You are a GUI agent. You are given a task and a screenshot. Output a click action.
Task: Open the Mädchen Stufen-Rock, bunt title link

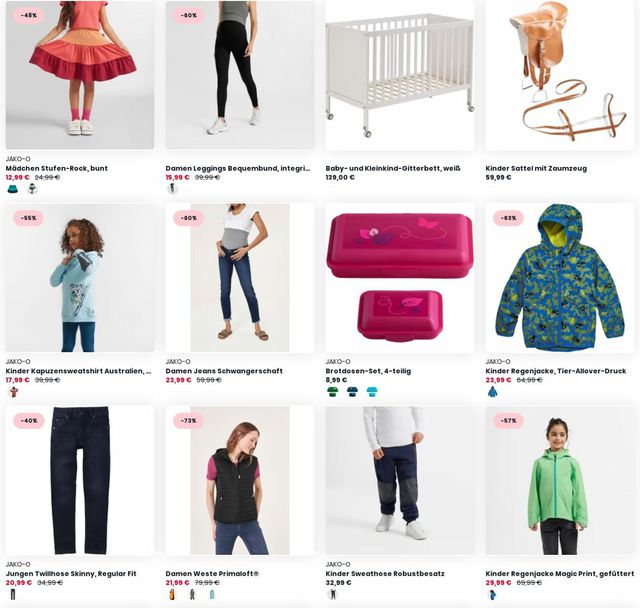coord(57,168)
